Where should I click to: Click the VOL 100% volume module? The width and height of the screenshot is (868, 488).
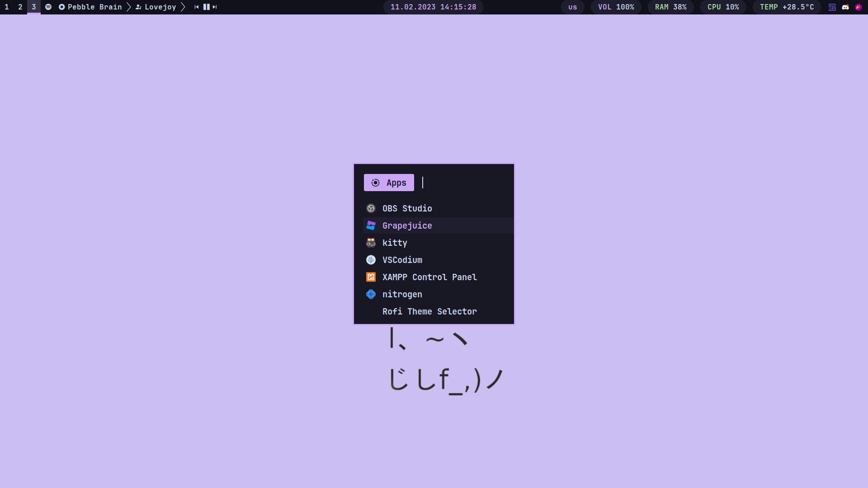(x=616, y=7)
